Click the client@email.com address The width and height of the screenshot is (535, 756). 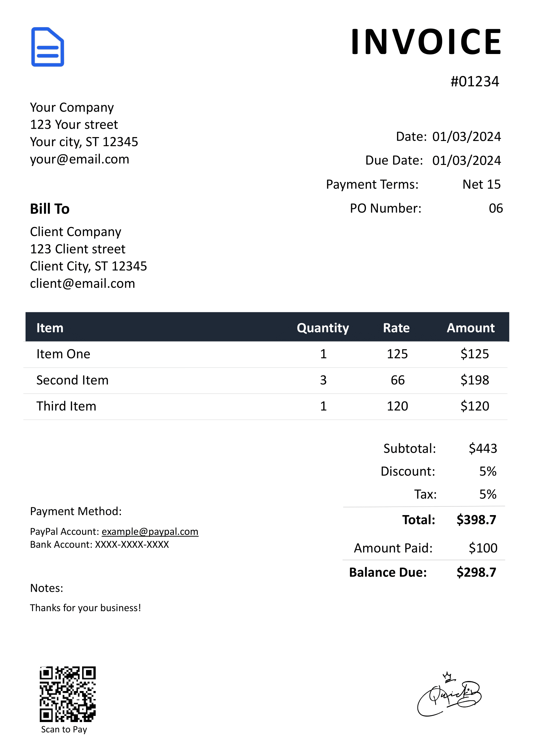tap(82, 283)
